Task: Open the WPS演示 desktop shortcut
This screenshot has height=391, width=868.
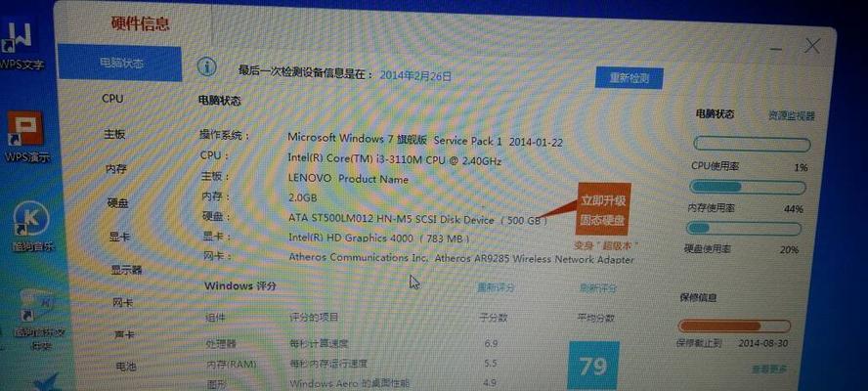Action: click(x=25, y=136)
